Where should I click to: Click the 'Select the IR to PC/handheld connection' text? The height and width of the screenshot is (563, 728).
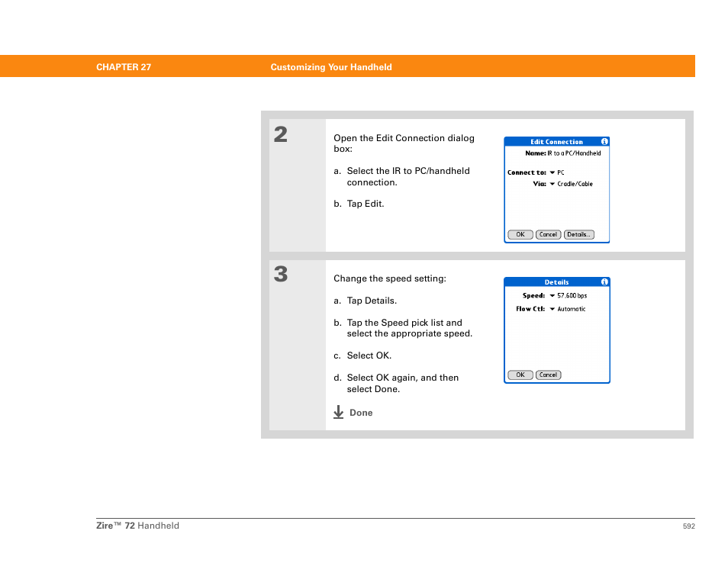click(408, 176)
